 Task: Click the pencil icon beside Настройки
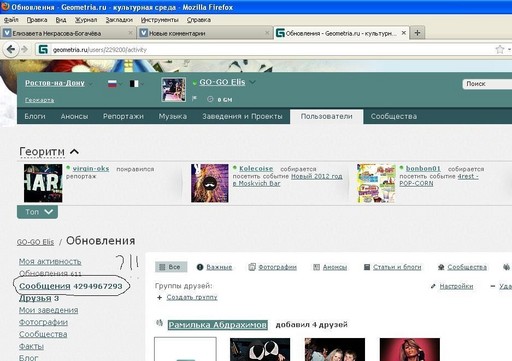pyautogui.click(x=433, y=286)
